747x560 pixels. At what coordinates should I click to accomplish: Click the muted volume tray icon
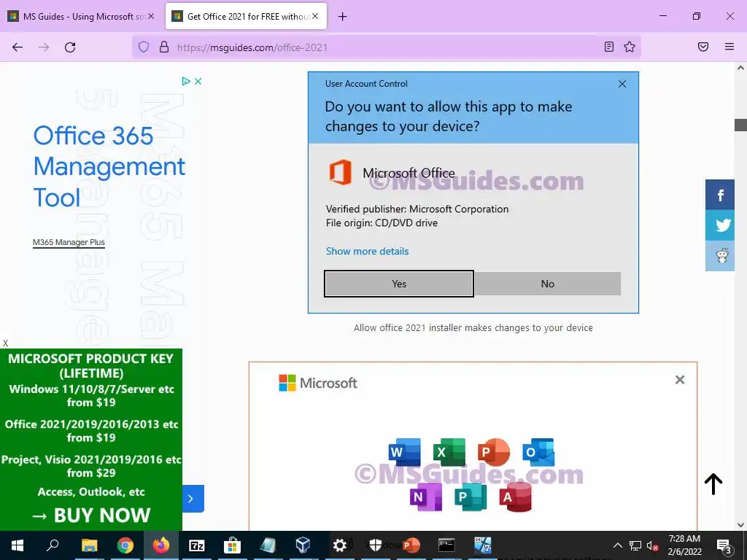point(653,545)
